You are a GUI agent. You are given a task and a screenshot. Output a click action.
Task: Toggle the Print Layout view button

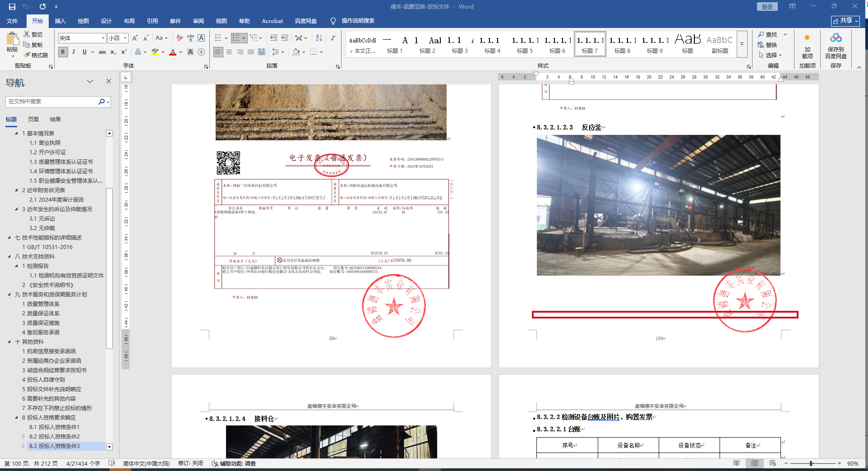755,463
